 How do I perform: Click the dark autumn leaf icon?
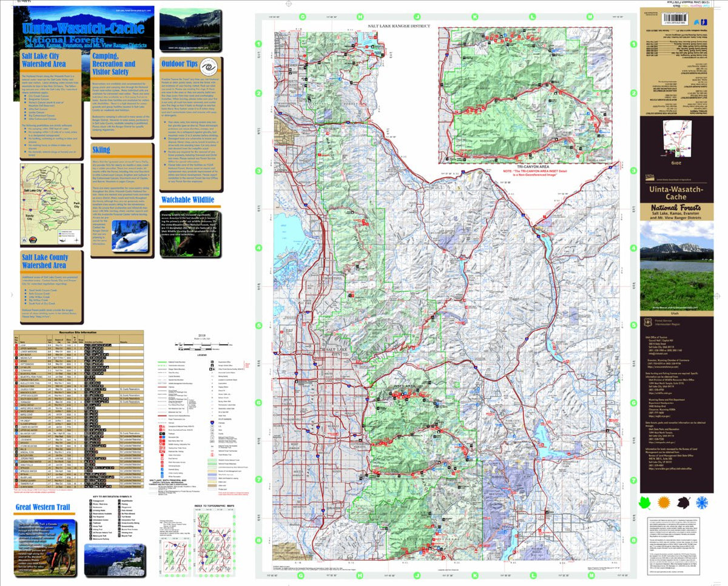[682, 502]
